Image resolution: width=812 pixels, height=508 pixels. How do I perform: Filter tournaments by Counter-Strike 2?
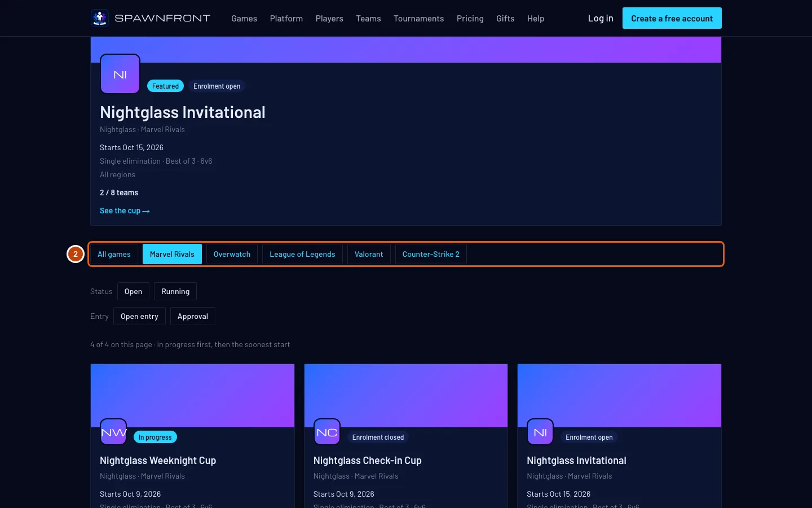coord(431,254)
